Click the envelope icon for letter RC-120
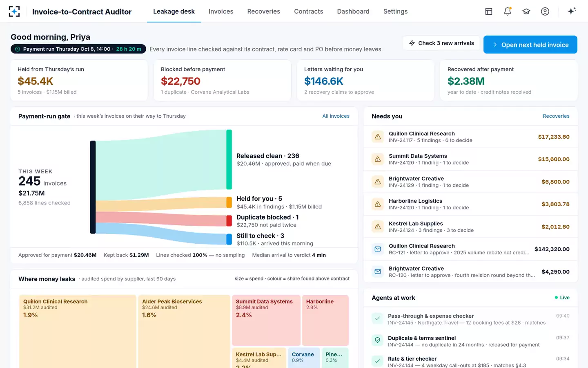The width and height of the screenshot is (588, 368). (378, 272)
